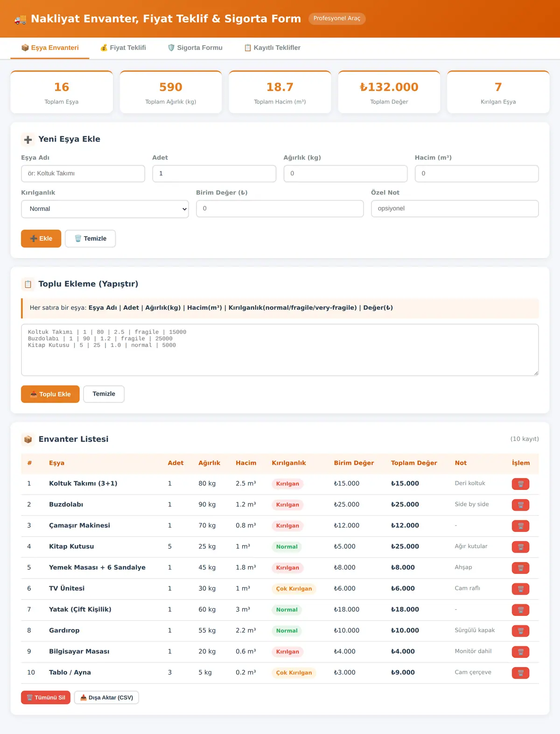Delete the Kitap Kutusu row

pyautogui.click(x=520, y=547)
